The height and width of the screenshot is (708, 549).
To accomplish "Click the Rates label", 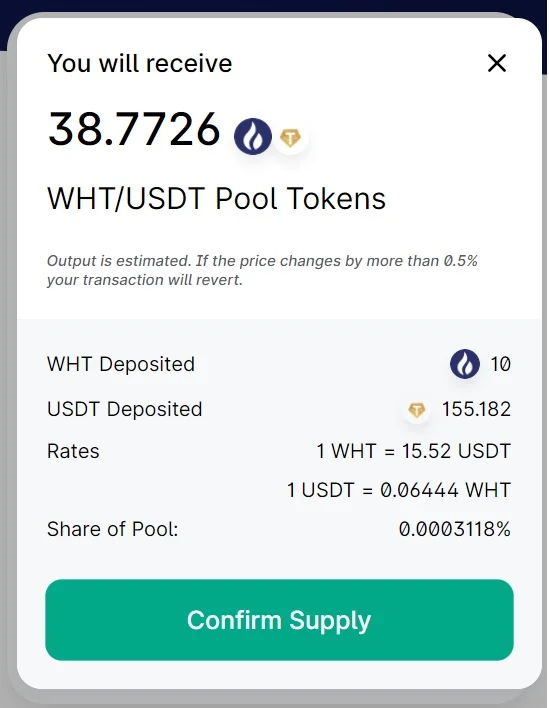I will coord(73,451).
